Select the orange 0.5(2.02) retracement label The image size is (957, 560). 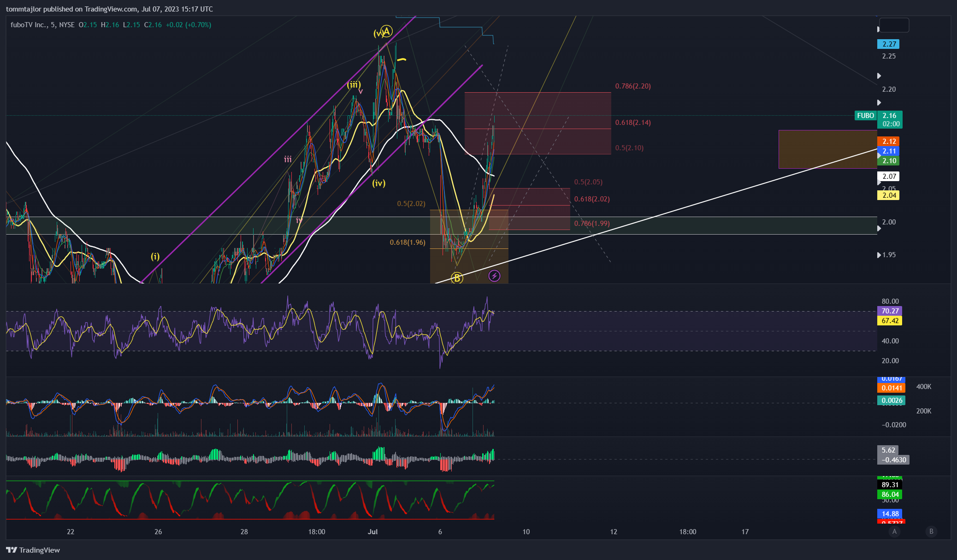pos(411,204)
